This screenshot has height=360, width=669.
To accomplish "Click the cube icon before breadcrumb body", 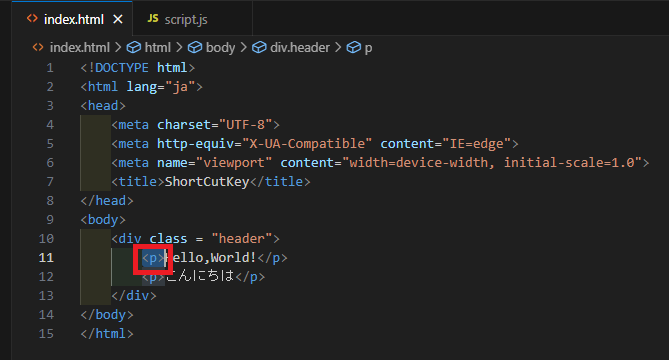I will [x=195, y=47].
